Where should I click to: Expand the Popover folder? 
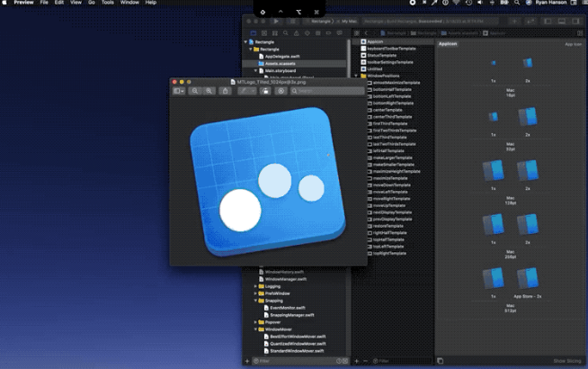255,322
